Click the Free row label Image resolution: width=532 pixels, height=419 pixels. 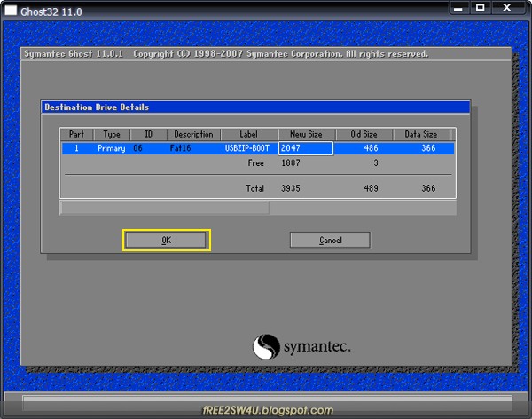(256, 163)
